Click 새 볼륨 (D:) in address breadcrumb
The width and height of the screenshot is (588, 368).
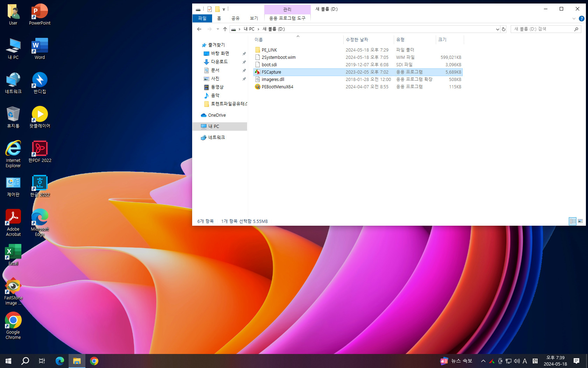(x=274, y=29)
